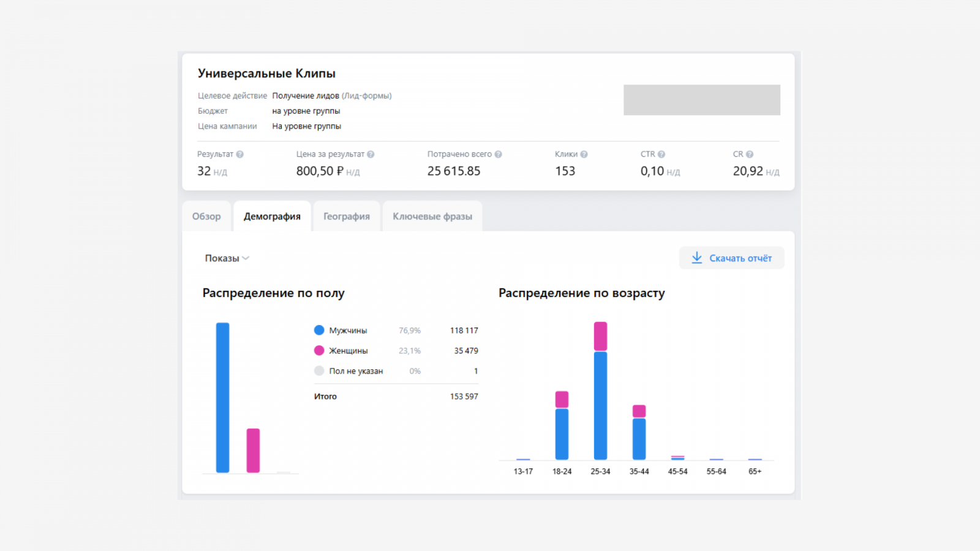Click the CR help icon

tap(750, 154)
